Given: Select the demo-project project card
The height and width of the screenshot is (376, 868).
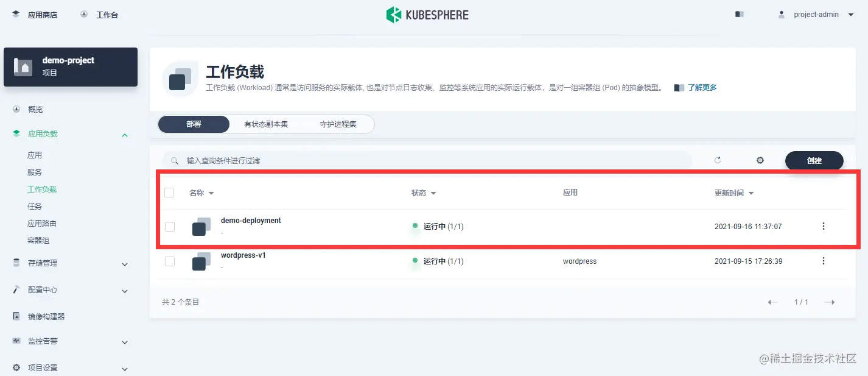Looking at the screenshot, I should click(x=71, y=66).
